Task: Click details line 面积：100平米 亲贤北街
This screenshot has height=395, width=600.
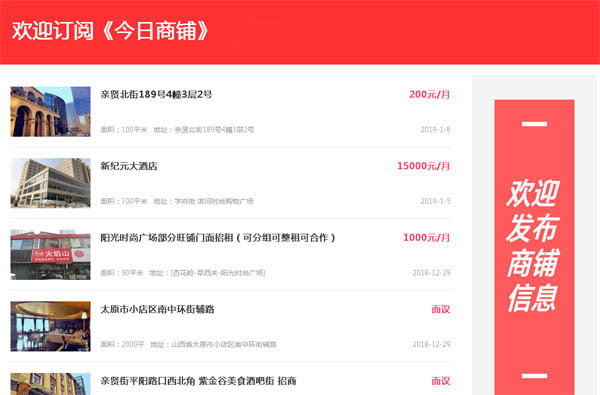Action: 177,130
